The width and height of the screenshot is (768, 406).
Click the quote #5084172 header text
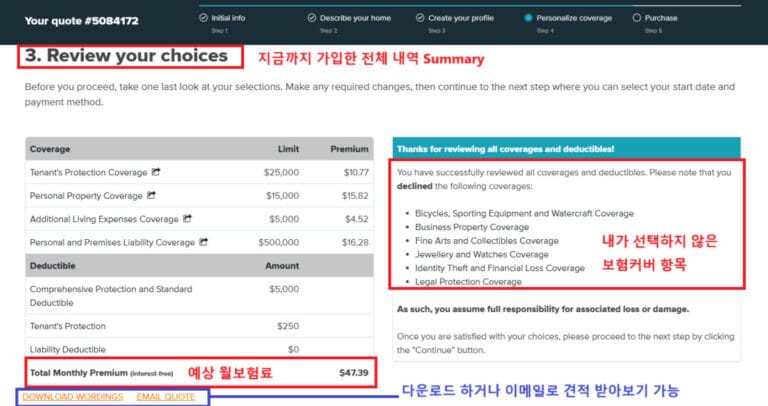[68, 19]
